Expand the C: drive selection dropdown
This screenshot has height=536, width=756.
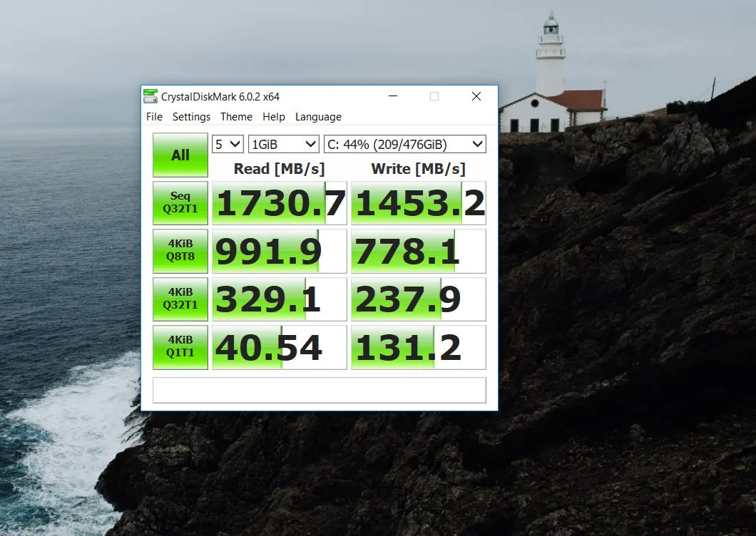coord(404,144)
